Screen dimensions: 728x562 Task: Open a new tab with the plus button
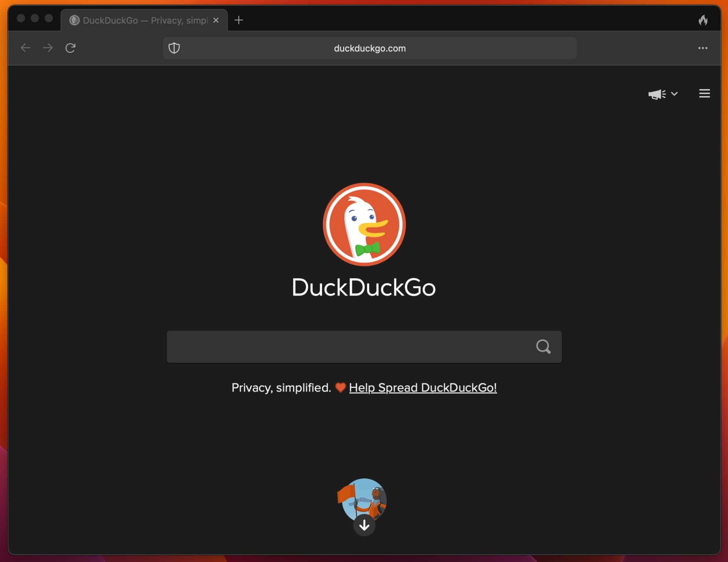[x=239, y=20]
